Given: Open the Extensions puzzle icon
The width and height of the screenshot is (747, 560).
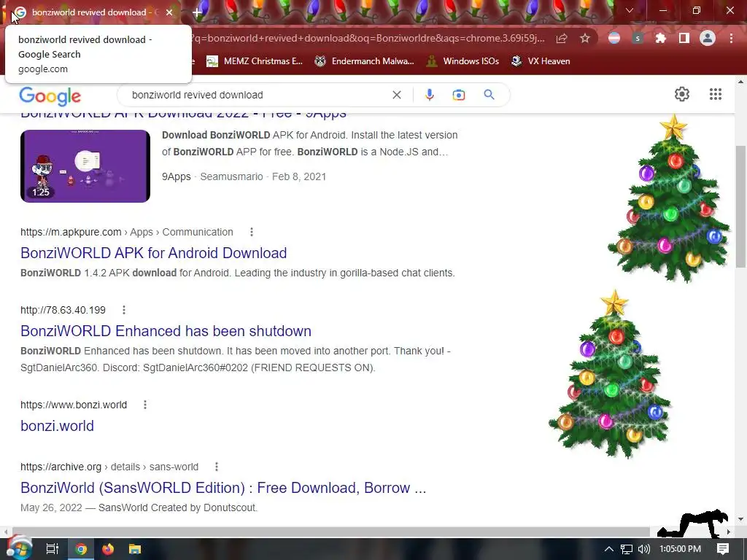Looking at the screenshot, I should coord(660,38).
